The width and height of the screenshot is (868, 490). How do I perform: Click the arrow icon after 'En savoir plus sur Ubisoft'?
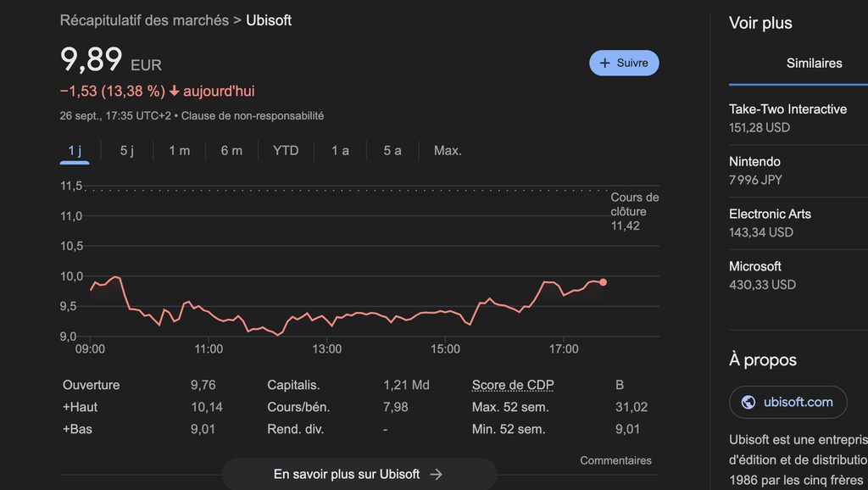[x=437, y=475]
